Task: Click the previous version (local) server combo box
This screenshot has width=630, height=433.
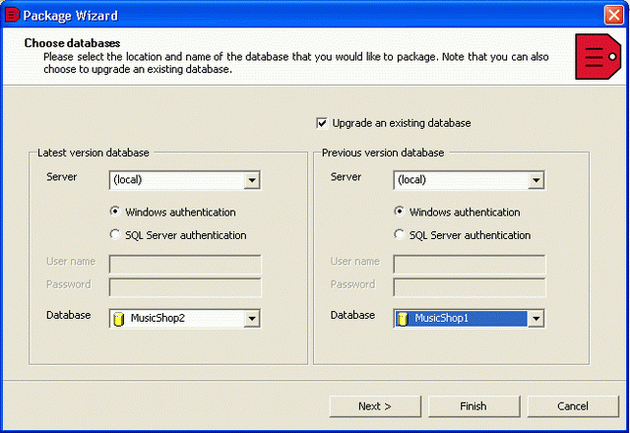Action: (x=469, y=180)
